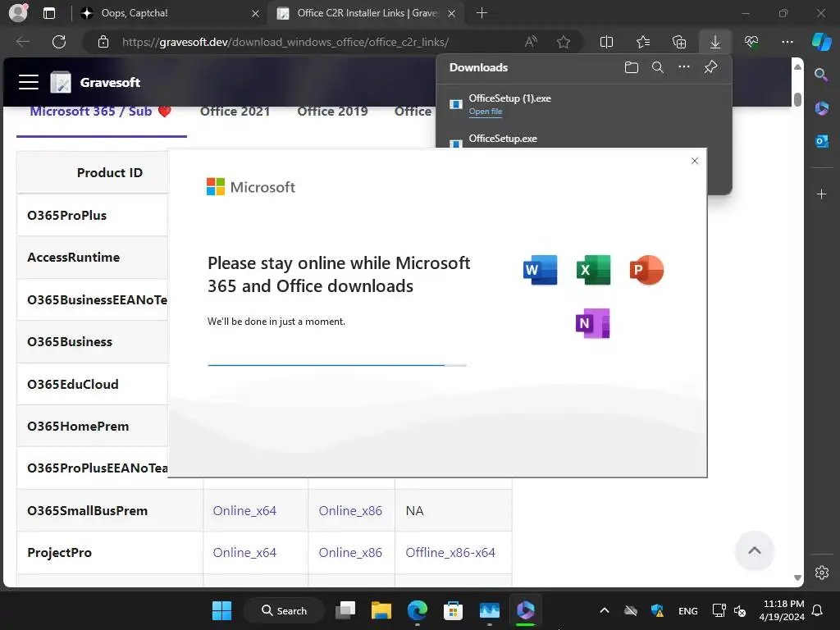Open sidebar settings gear
Screen dimensions: 840x630
821,573
